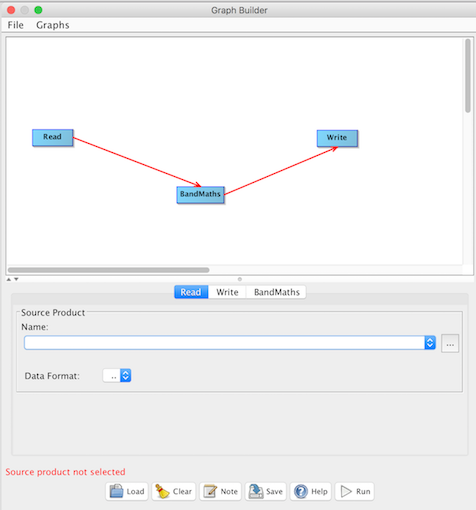Expand the source product Name dropdown arrow

[x=430, y=343]
